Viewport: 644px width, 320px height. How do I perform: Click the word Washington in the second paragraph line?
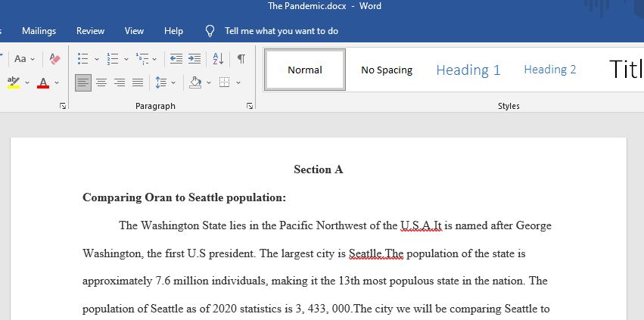pos(113,254)
